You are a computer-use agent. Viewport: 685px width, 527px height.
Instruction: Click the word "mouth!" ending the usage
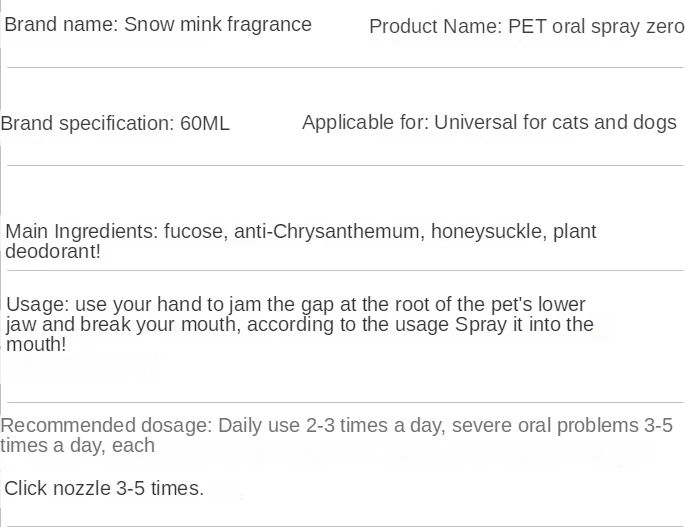(x=36, y=345)
